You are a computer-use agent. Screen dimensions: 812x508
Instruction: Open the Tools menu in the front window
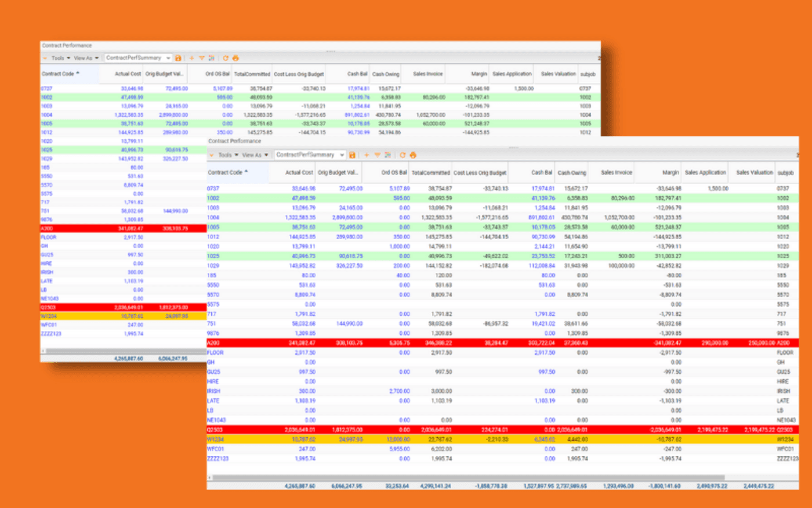coord(225,156)
